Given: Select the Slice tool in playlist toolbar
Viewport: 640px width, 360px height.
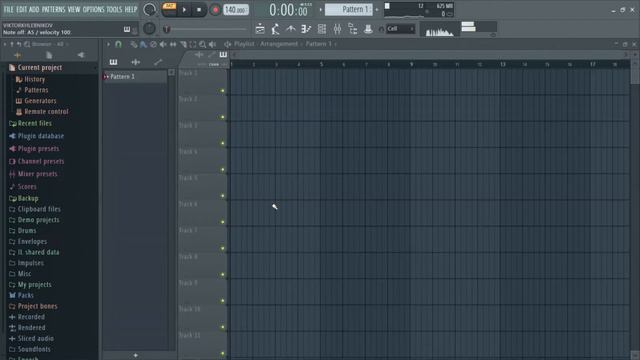Looking at the screenshot, I should click(x=183, y=44).
